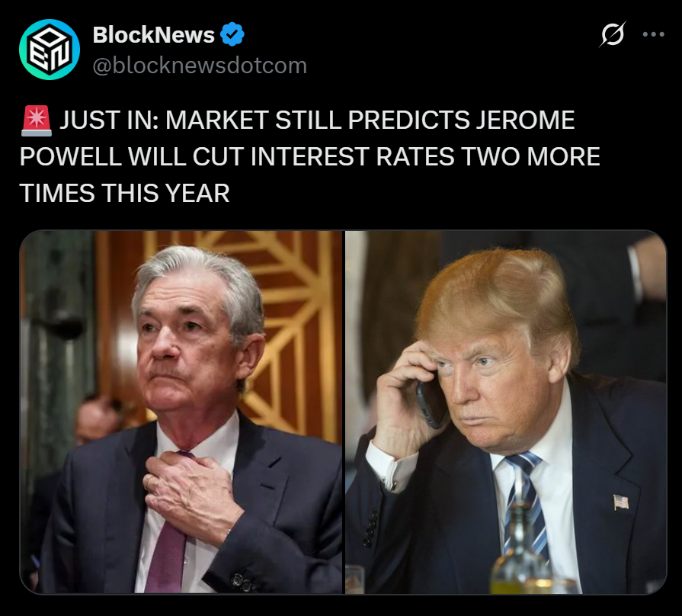Click the blue verified badge
The height and width of the screenshot is (616, 682).
232,34
